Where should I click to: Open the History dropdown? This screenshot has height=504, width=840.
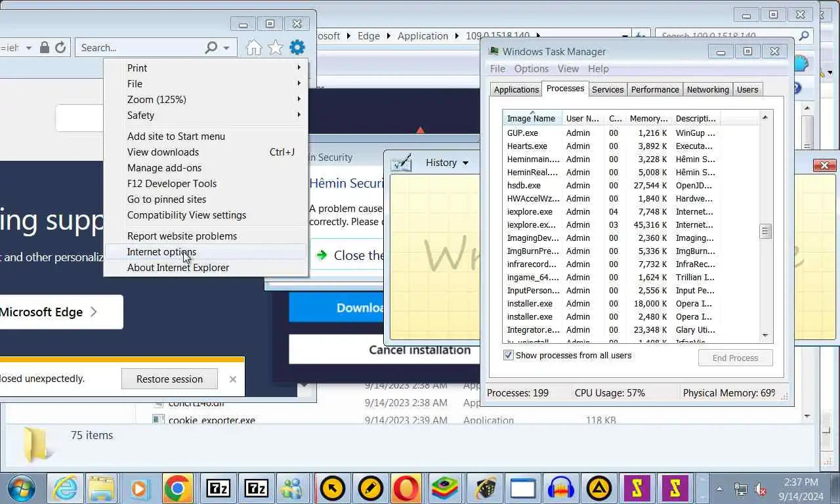pos(448,163)
